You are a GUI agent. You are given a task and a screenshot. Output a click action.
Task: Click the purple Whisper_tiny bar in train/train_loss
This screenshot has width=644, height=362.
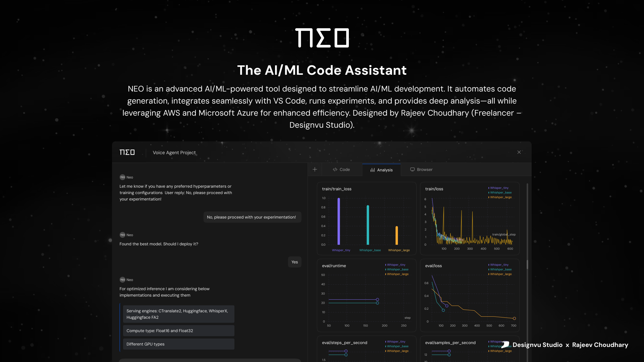click(x=339, y=221)
